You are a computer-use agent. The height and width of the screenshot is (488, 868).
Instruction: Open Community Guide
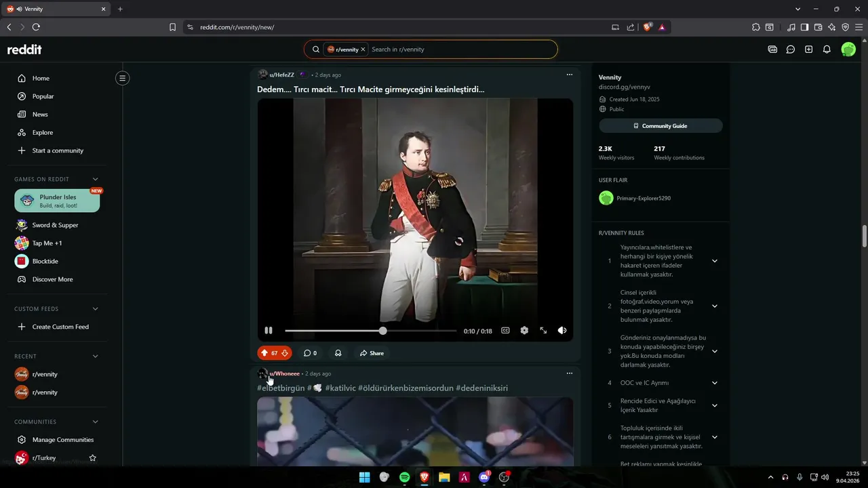pyautogui.click(x=660, y=126)
